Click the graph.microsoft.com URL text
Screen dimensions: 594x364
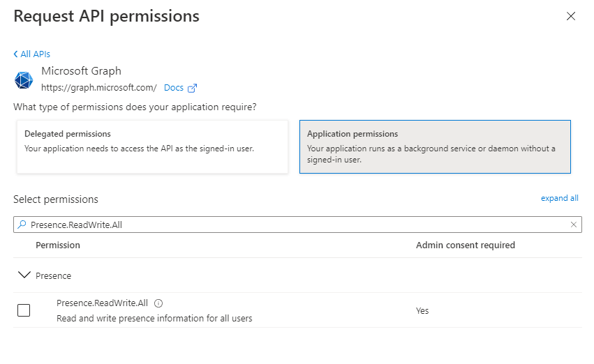[99, 88]
